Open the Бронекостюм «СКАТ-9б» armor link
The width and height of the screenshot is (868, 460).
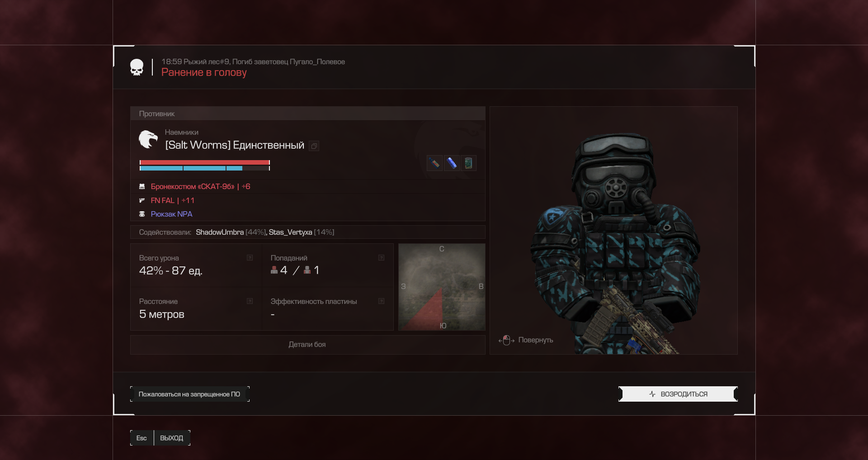click(x=193, y=186)
